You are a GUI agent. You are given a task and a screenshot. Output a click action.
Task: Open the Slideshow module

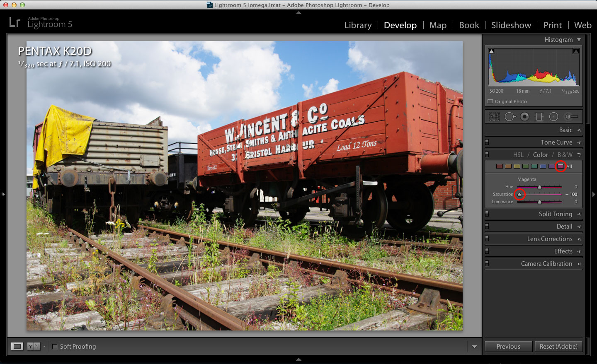pyautogui.click(x=511, y=25)
